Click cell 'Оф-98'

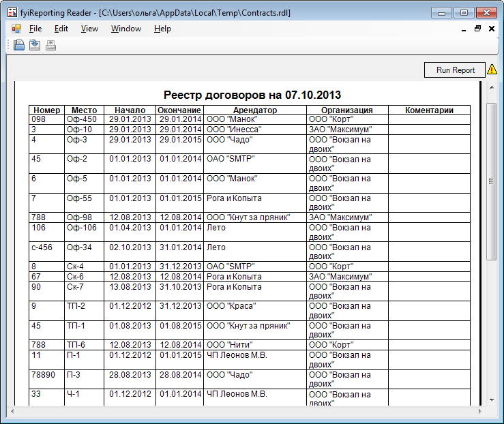[x=84, y=217]
